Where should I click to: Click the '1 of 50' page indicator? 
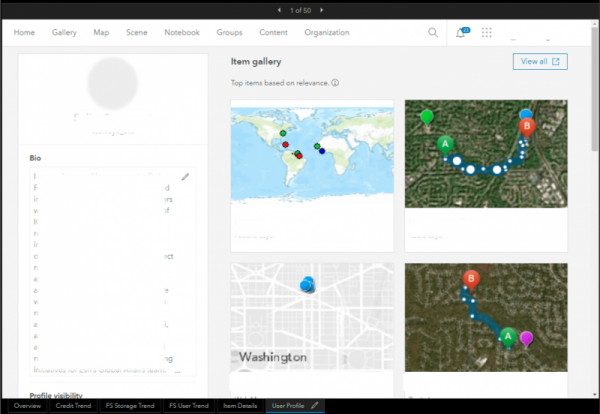[300, 10]
